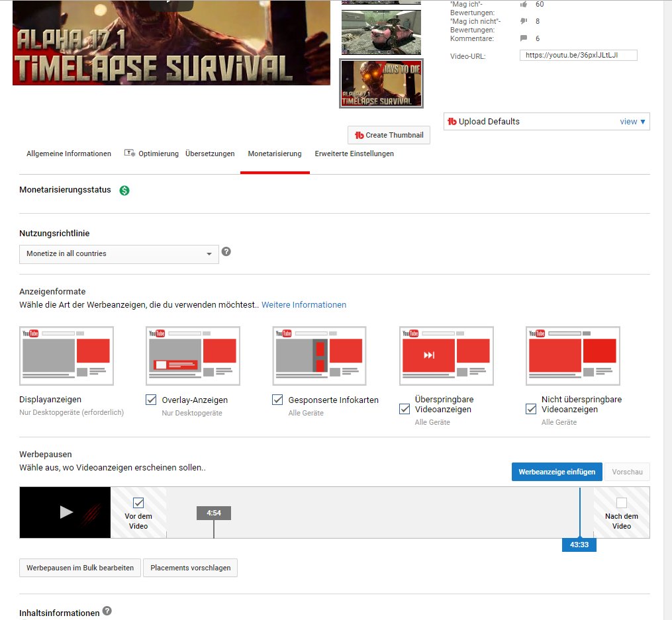Image resolution: width=672 pixels, height=620 pixels.
Task: Click the Vorschau button
Action: point(627,472)
